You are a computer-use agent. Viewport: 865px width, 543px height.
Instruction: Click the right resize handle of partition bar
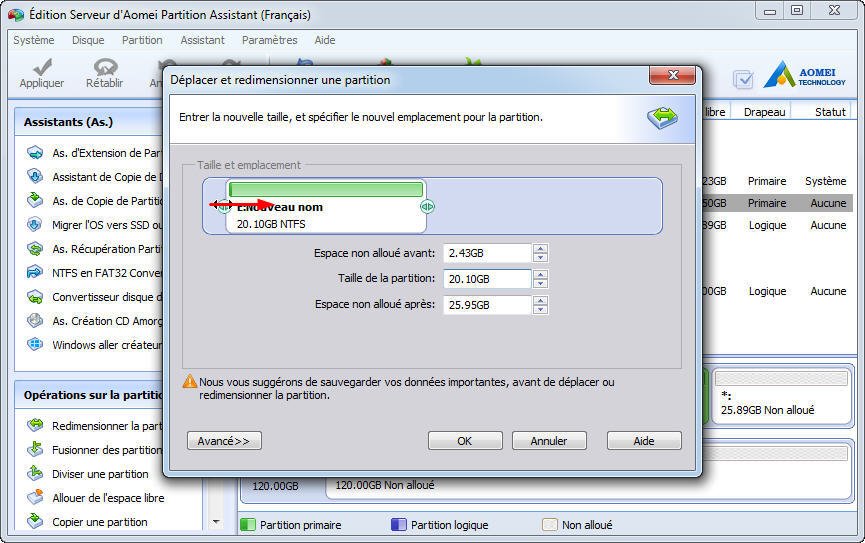[428, 206]
